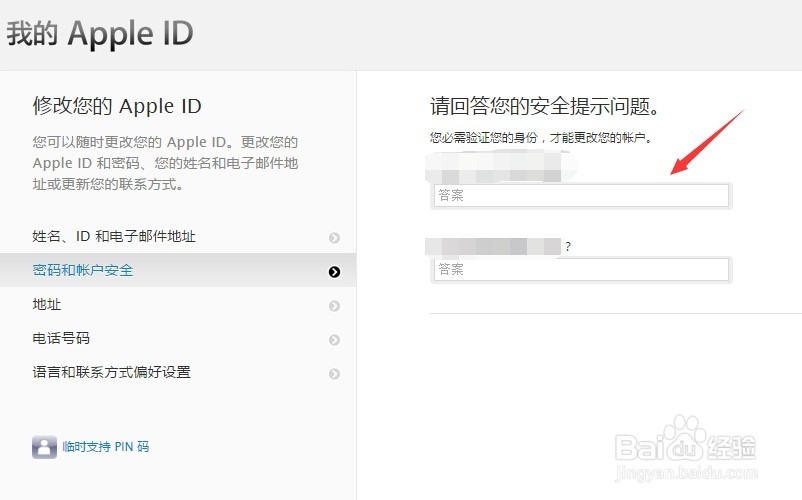Focus the second 答案 security answer field
Screen dimensions: 802x500
click(581, 269)
